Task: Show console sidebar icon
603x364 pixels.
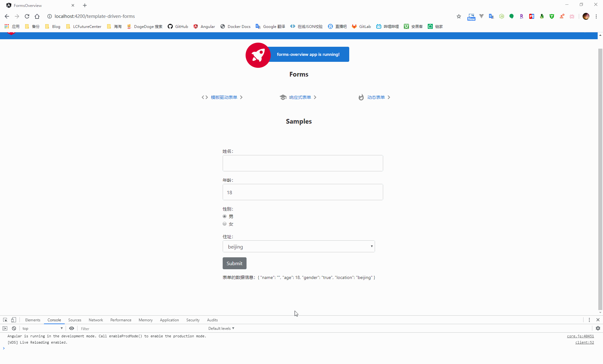Action: (x=5, y=328)
